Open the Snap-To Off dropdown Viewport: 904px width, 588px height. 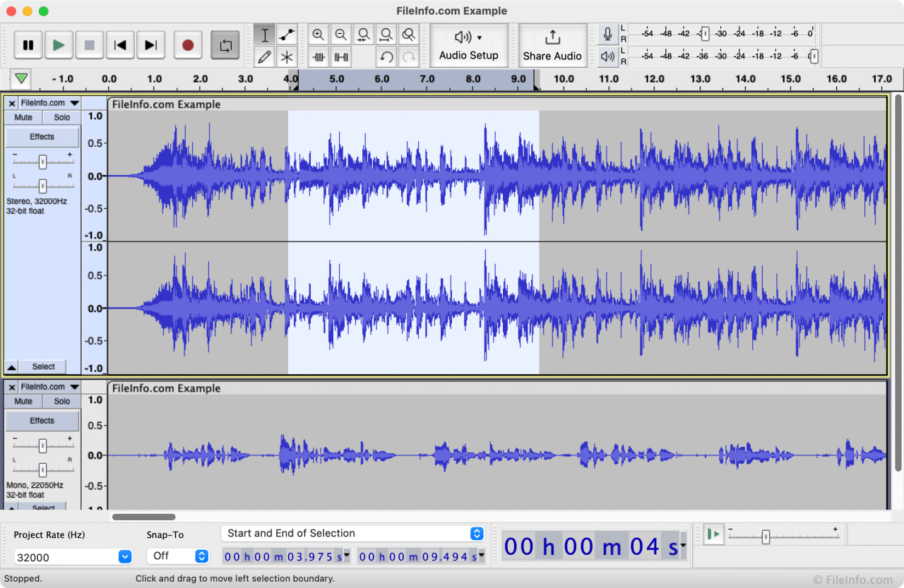[202, 556]
